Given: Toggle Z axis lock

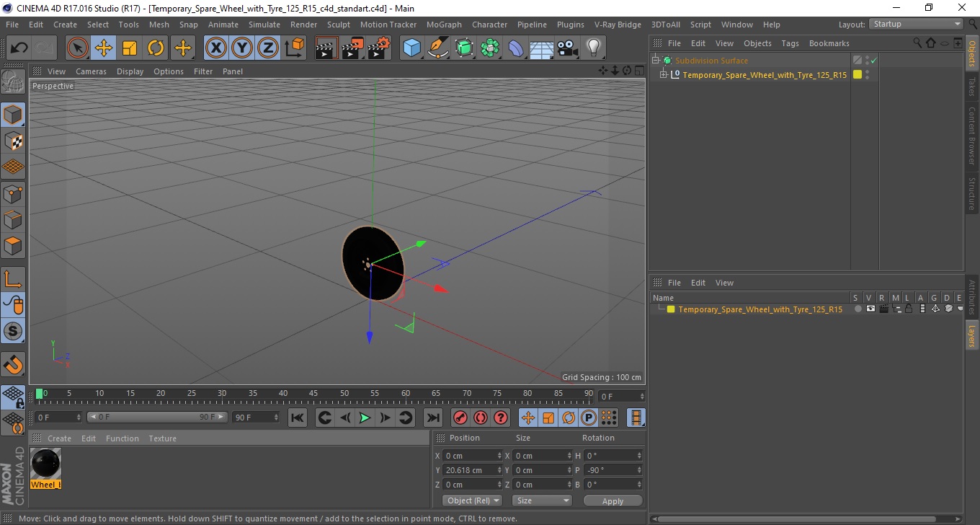Looking at the screenshot, I should coord(268,48).
